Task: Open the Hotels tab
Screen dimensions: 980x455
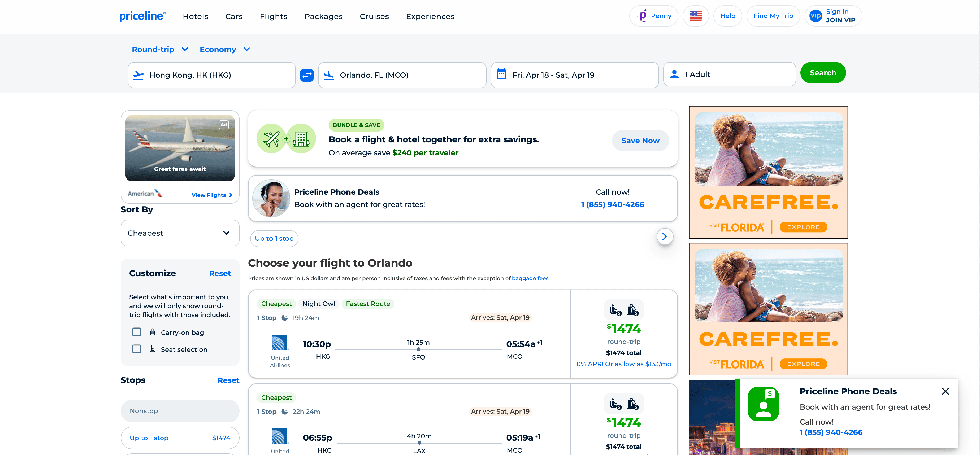Action: pyautogui.click(x=196, y=16)
